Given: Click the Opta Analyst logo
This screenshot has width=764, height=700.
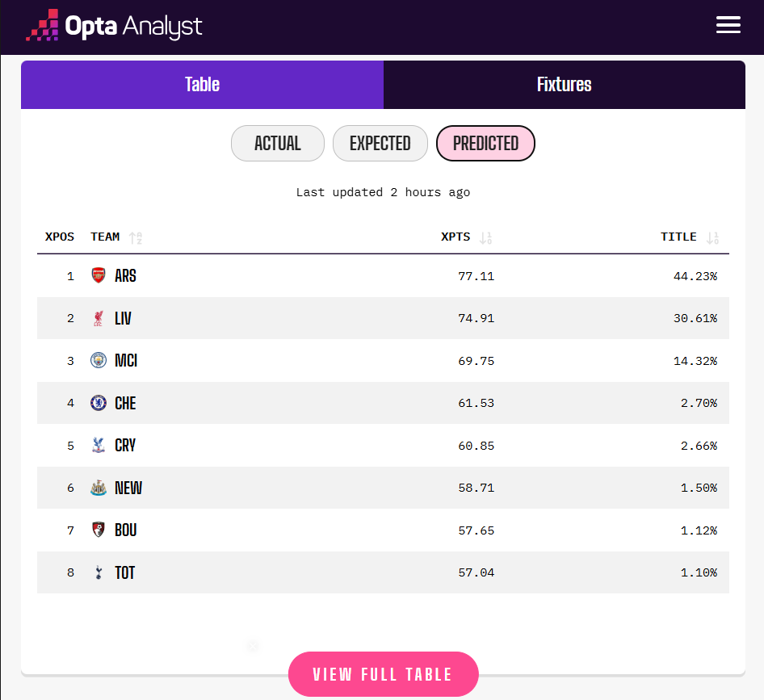Looking at the screenshot, I should (114, 26).
